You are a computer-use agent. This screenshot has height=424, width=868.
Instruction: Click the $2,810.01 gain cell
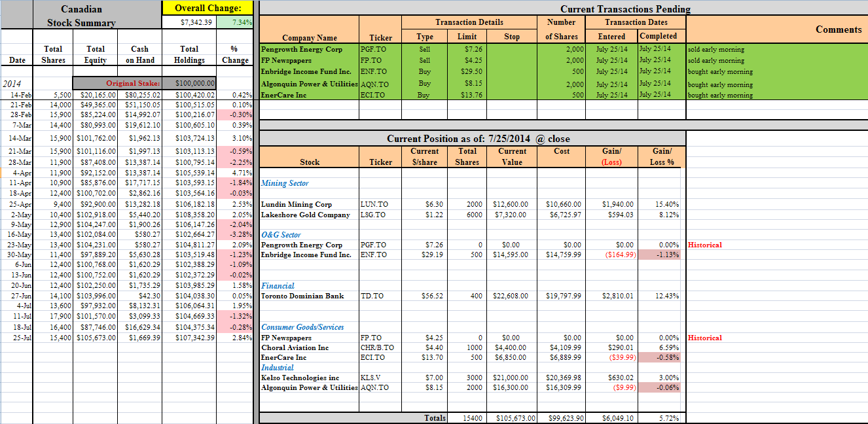(618, 296)
